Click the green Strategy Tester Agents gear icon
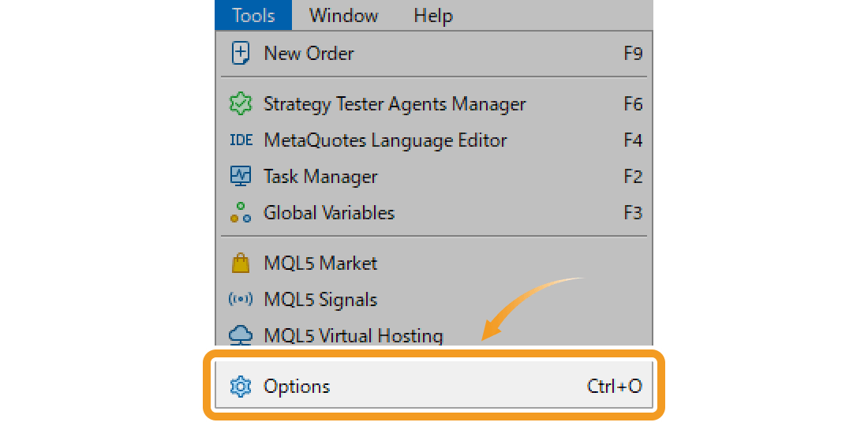 240,104
